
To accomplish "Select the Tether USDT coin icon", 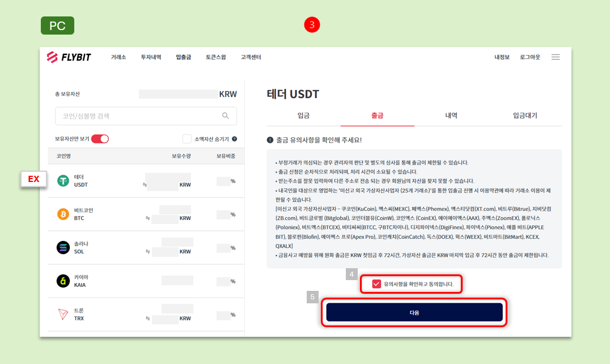I will tap(63, 181).
